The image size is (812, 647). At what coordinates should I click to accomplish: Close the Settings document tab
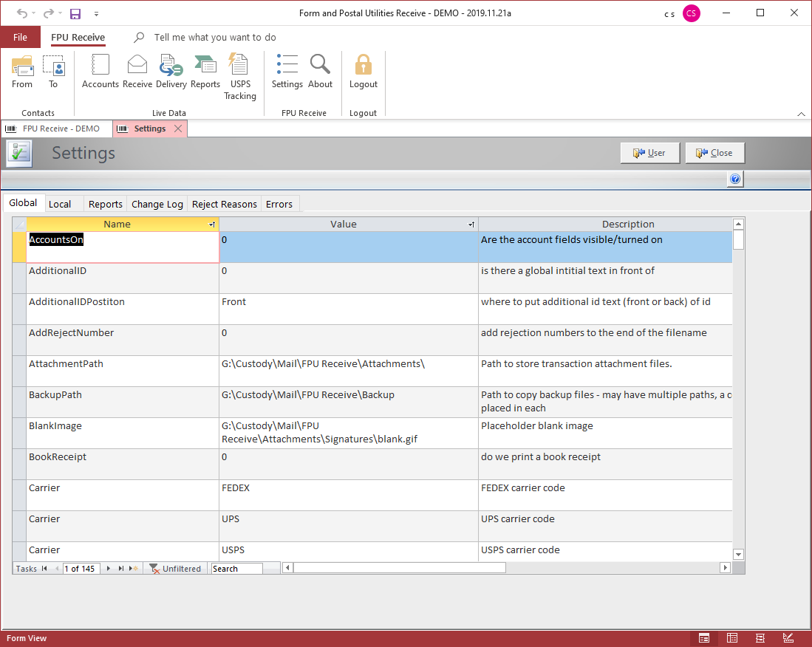[177, 129]
